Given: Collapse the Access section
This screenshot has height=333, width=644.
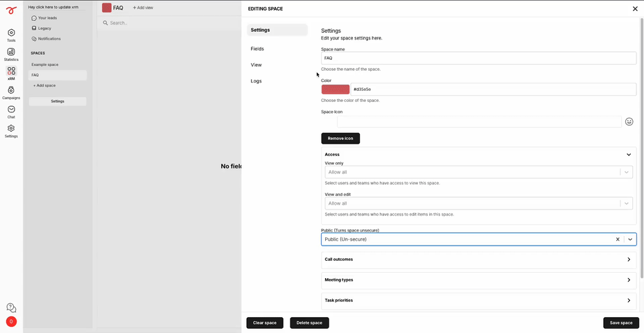Looking at the screenshot, I should coord(628,155).
